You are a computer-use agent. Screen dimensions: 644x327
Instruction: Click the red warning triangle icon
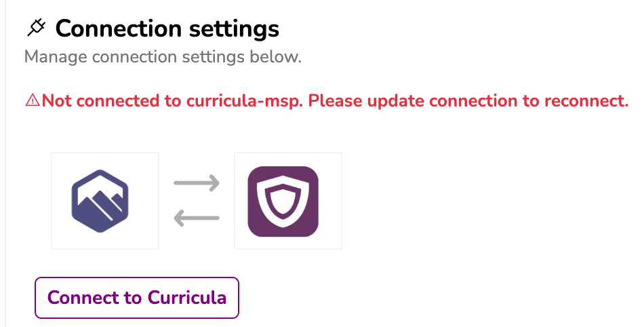coord(33,101)
